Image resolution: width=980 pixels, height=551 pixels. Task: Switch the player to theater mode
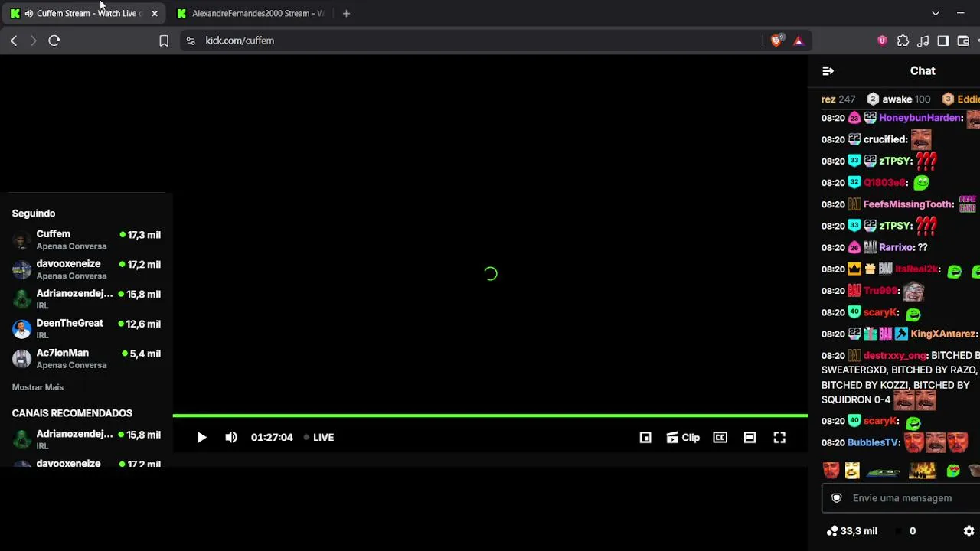click(750, 437)
